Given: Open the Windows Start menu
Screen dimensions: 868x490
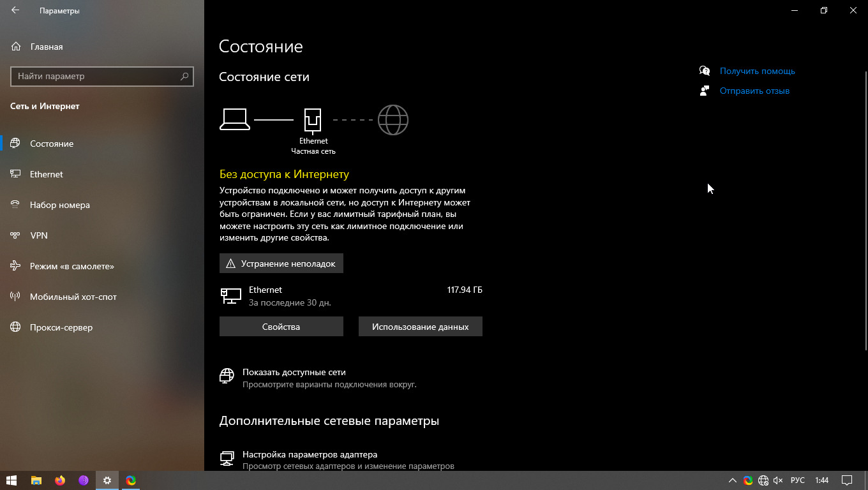Looking at the screenshot, I should coord(11,480).
